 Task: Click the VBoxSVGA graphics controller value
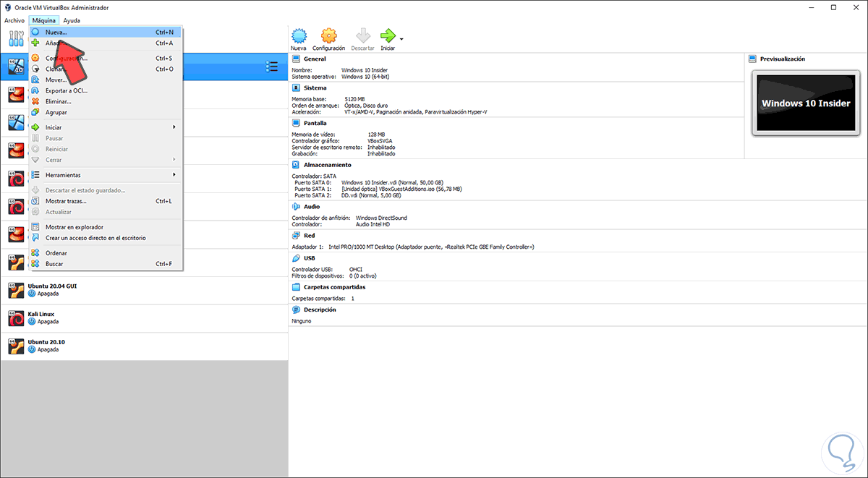tap(381, 140)
